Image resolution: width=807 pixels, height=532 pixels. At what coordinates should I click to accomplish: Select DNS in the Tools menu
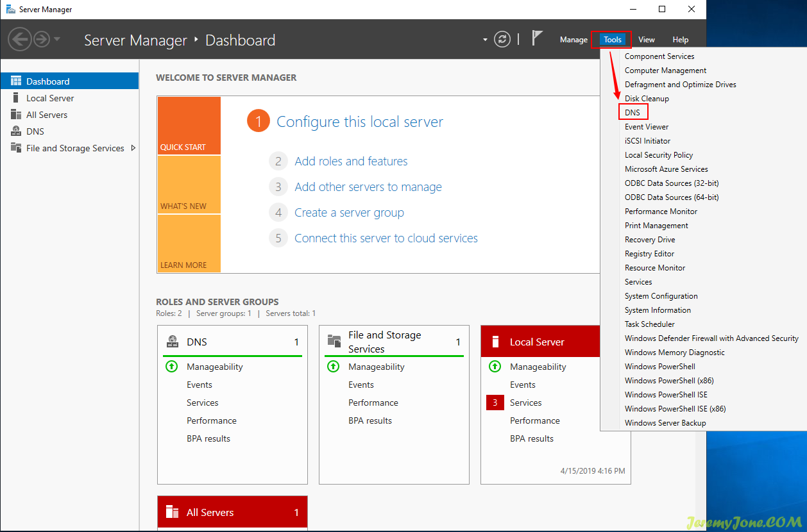(x=633, y=113)
